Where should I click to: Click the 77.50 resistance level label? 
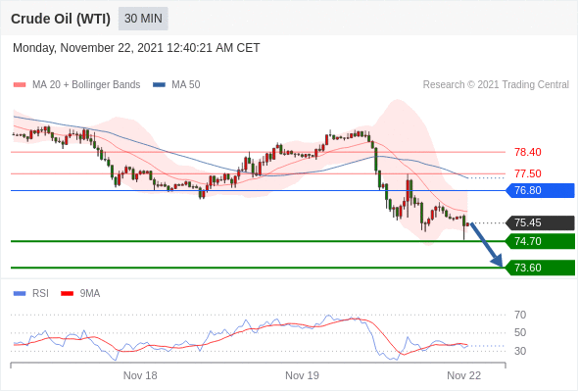[528, 173]
